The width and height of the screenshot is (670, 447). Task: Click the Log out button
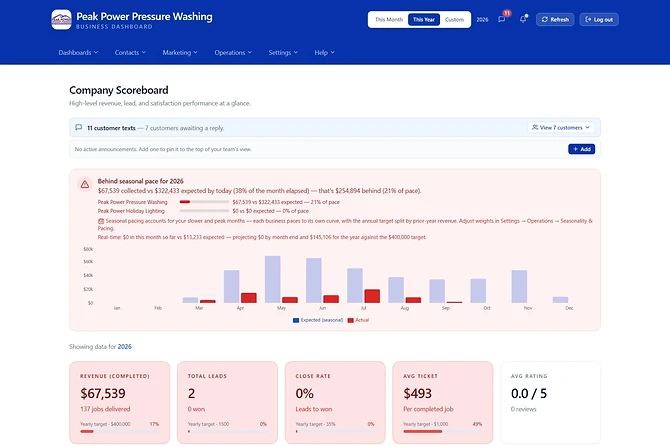(x=599, y=20)
